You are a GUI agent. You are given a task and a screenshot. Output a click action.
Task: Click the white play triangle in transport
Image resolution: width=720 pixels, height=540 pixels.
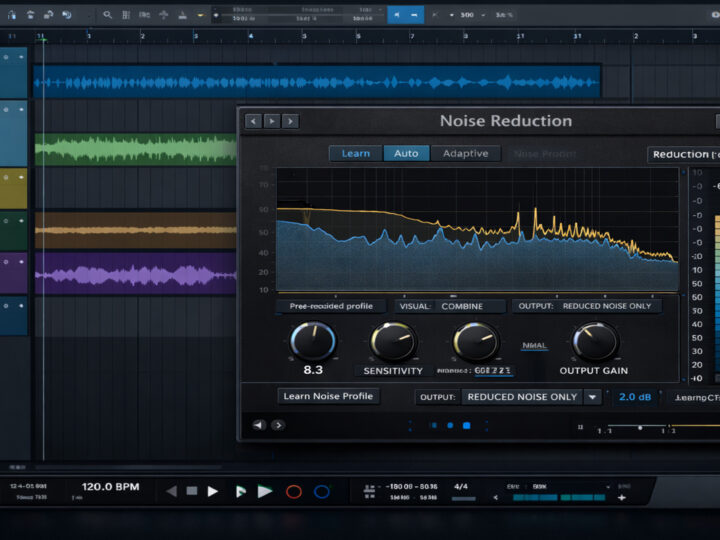pyautogui.click(x=212, y=491)
